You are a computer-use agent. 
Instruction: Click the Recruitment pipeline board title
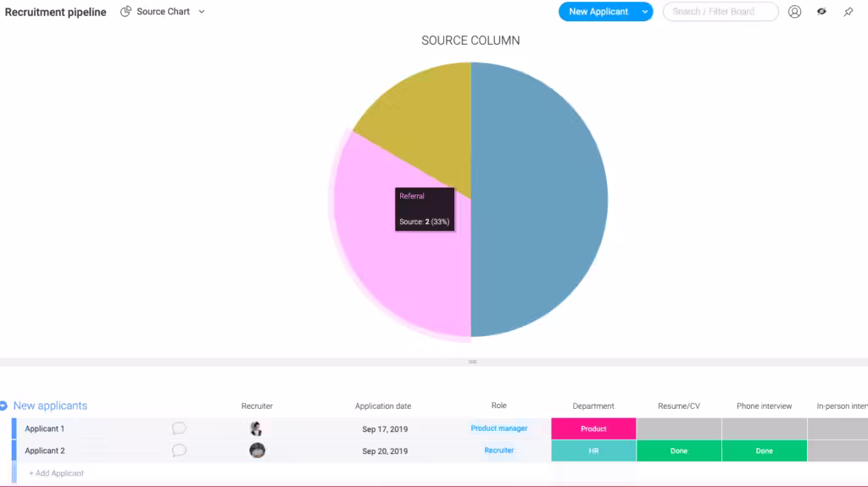(x=55, y=12)
